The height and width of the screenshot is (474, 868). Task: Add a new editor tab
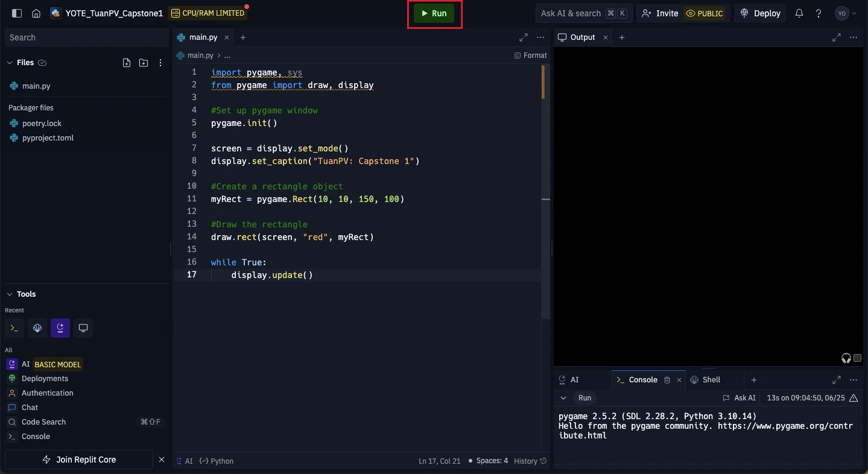tap(243, 37)
